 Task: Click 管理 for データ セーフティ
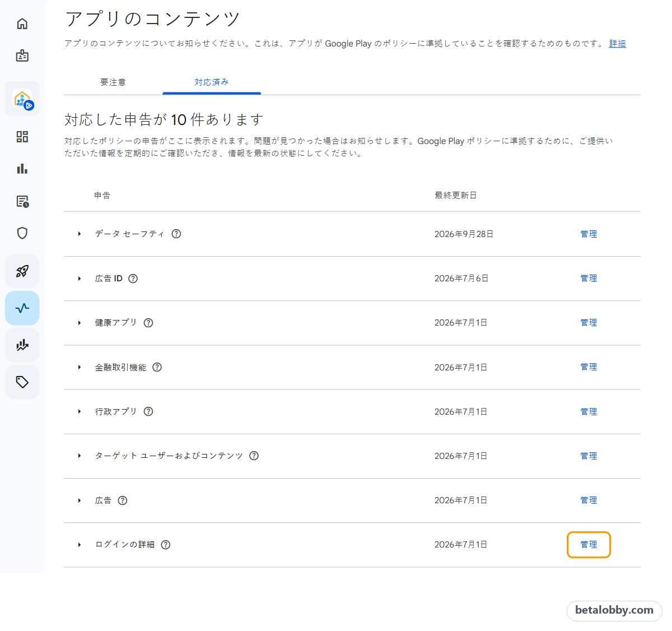pos(589,234)
